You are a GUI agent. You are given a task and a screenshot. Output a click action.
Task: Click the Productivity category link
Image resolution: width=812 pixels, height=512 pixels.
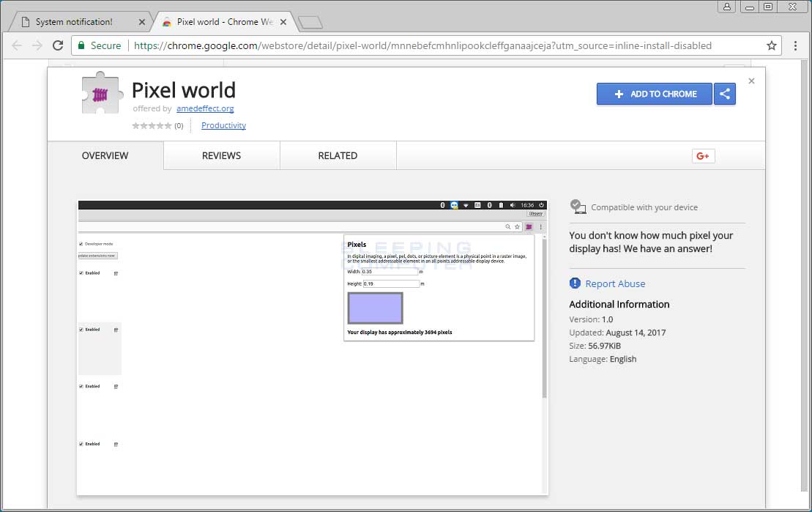point(223,125)
